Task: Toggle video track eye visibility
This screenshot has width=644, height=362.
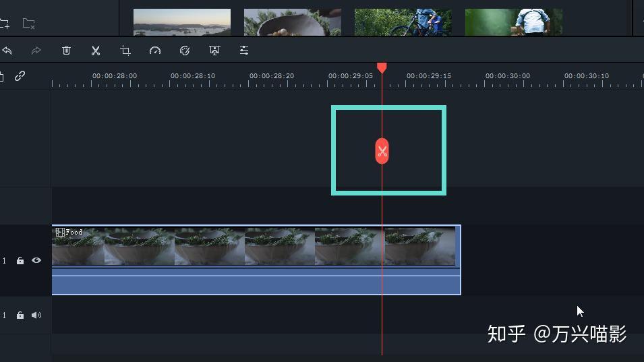Action: (x=36, y=260)
